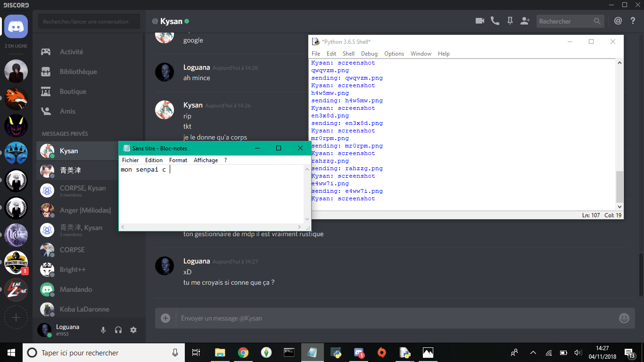Open Discord taskbar icon
This screenshot has width=644, height=362.
(359, 353)
